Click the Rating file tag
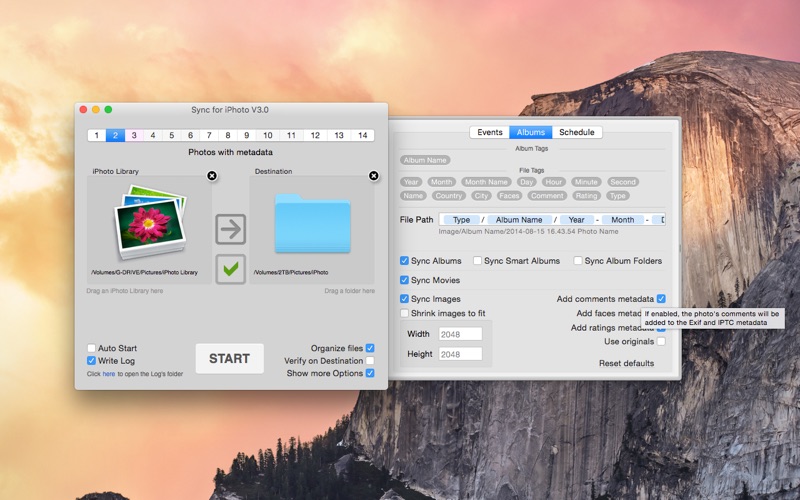This screenshot has height=500, width=800. (586, 195)
